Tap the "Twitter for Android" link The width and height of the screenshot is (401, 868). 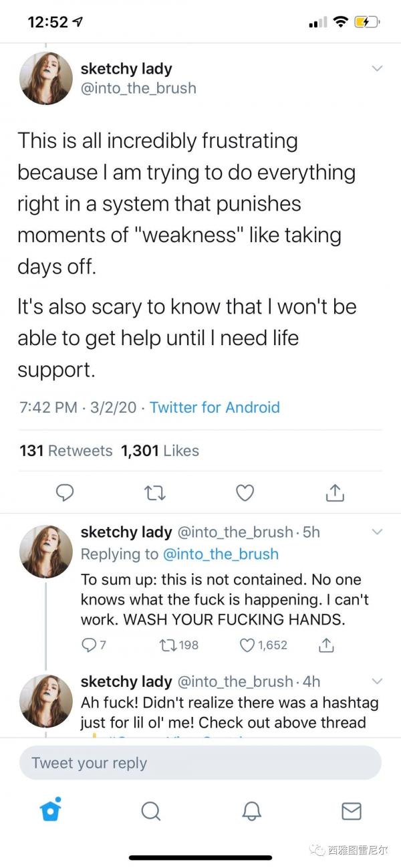tap(215, 407)
